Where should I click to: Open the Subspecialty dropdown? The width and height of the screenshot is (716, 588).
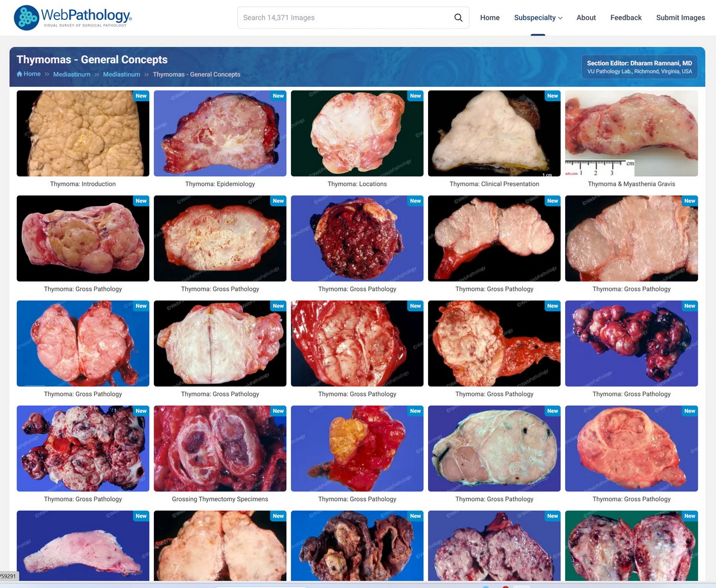pyautogui.click(x=537, y=18)
